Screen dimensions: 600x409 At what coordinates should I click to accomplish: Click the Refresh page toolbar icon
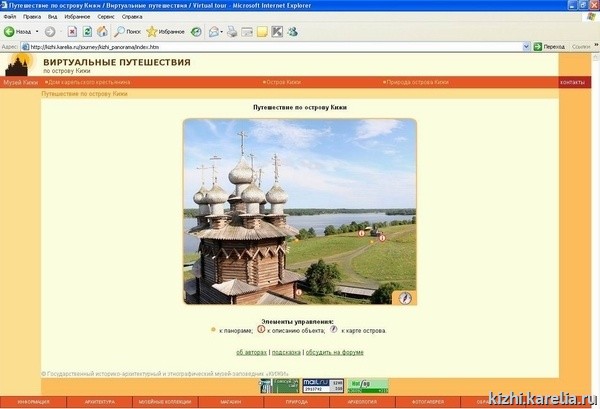click(x=87, y=31)
